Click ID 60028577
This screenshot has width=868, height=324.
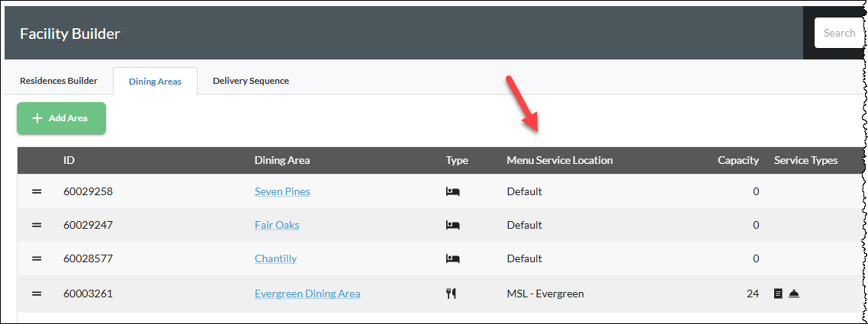(88, 258)
